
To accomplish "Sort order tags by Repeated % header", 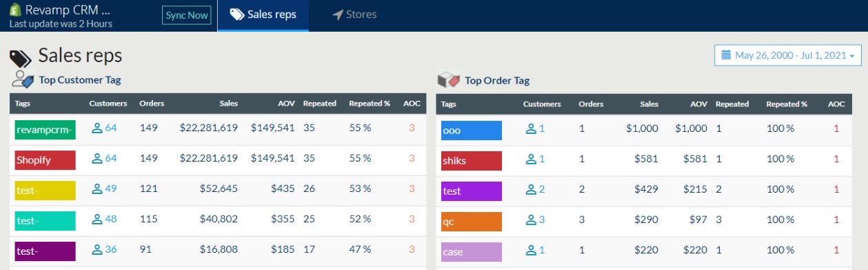I will click(787, 104).
